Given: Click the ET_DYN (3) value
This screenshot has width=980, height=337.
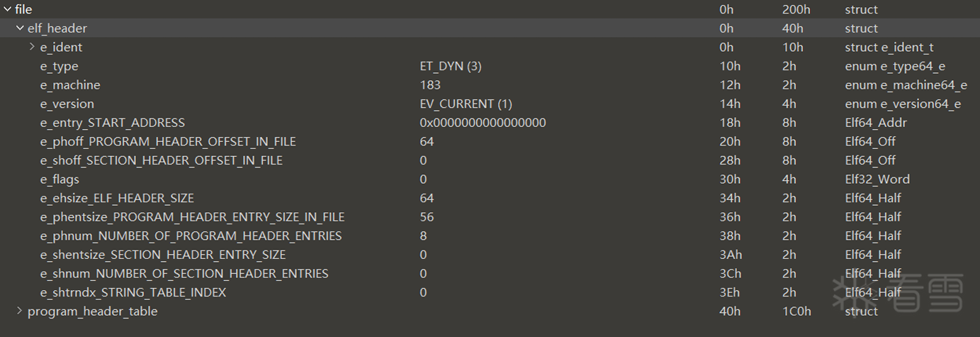Looking at the screenshot, I should pyautogui.click(x=451, y=66).
